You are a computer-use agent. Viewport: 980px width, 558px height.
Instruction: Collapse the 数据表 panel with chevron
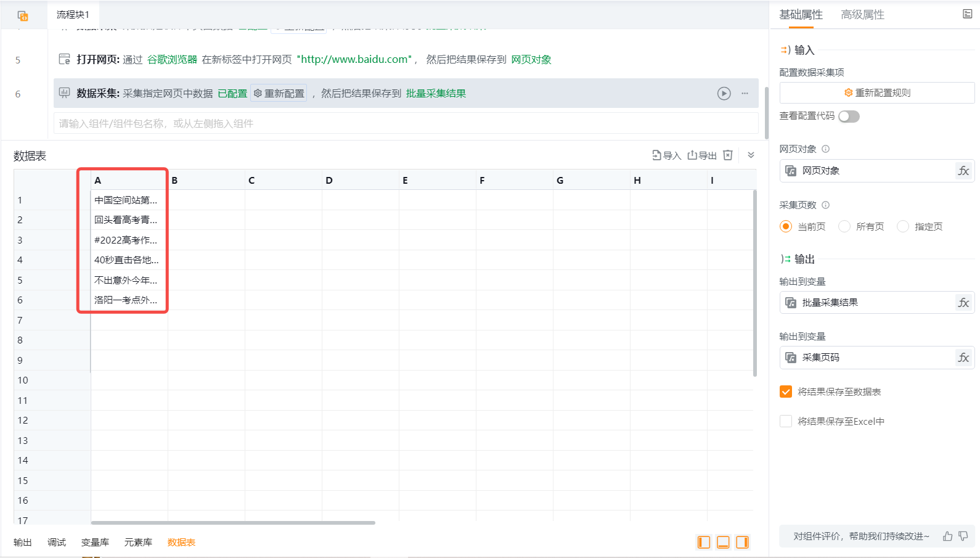point(751,155)
